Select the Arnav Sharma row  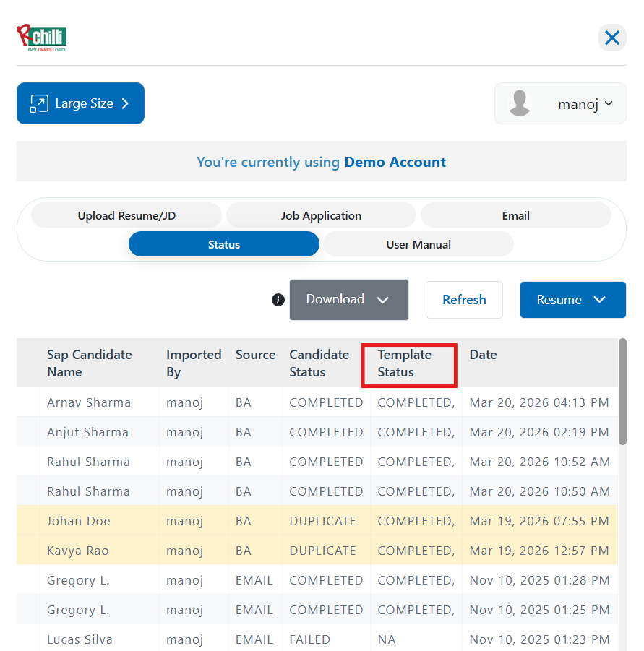tap(89, 402)
